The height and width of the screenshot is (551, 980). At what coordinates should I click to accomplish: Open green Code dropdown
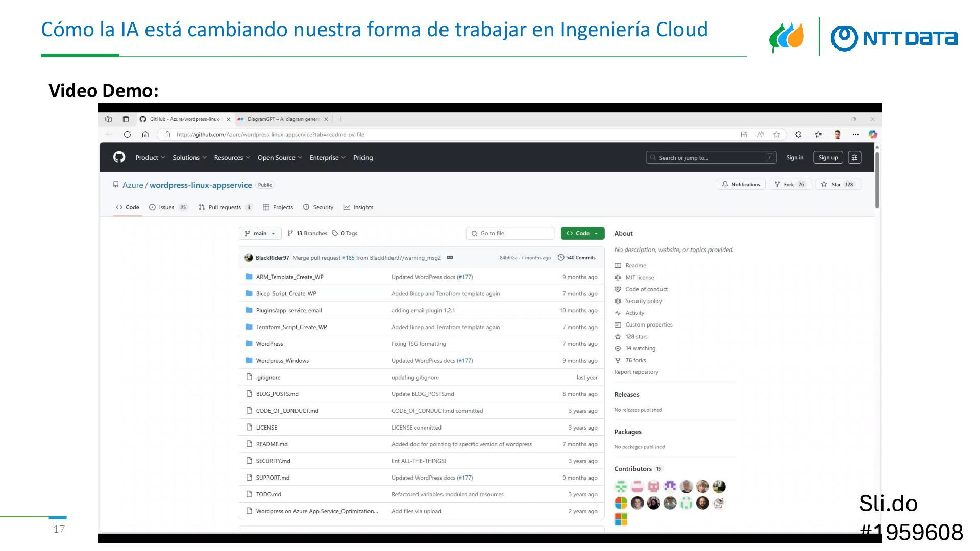point(582,233)
